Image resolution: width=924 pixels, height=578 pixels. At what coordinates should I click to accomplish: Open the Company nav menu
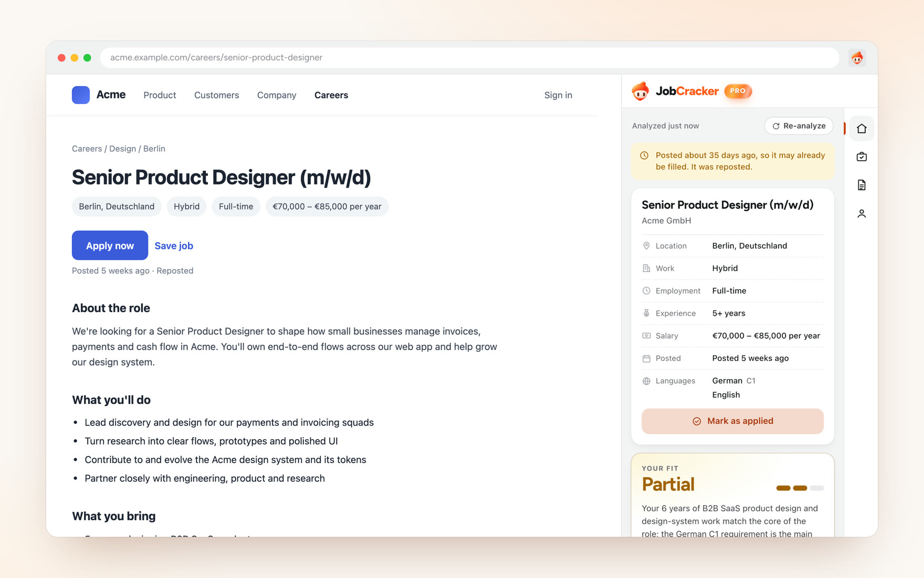click(277, 95)
